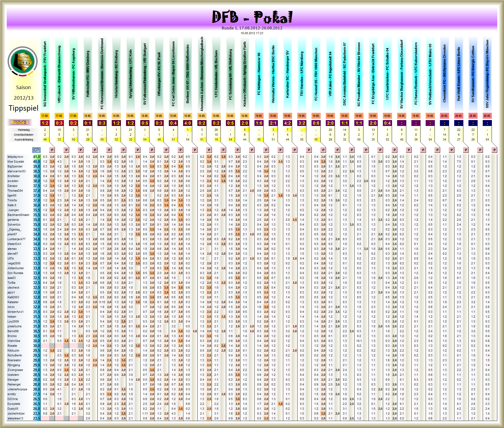504x428 pixels.
Task: Click the blue 'GP' column header
Action: [36, 150]
